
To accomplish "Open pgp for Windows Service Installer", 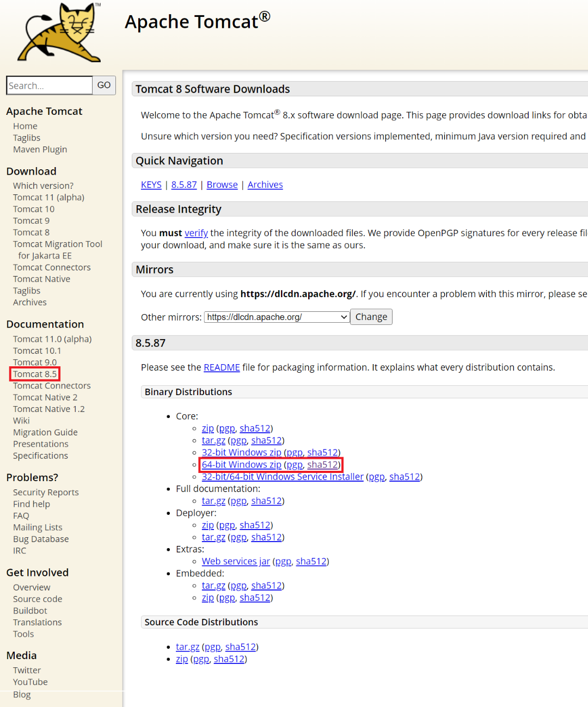I will [x=377, y=477].
